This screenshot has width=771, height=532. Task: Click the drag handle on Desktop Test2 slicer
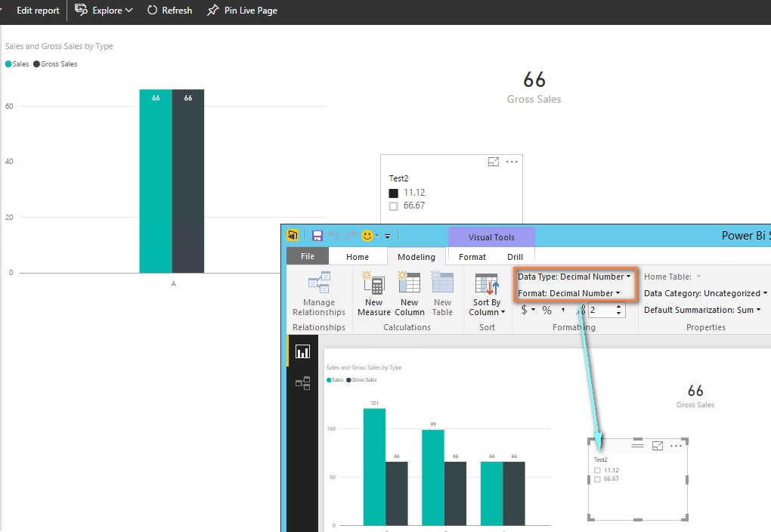(637, 445)
